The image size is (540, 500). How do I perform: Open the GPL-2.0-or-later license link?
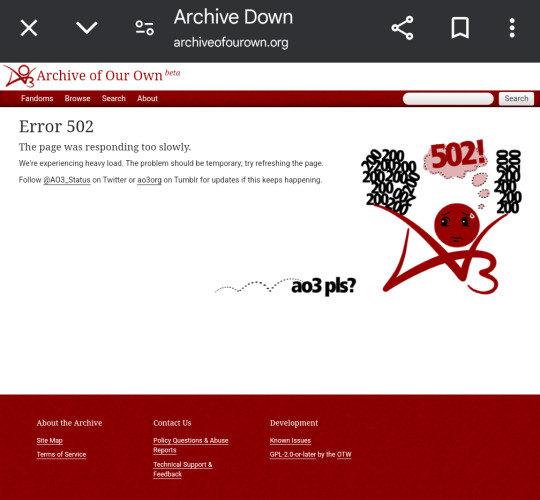[293, 455]
